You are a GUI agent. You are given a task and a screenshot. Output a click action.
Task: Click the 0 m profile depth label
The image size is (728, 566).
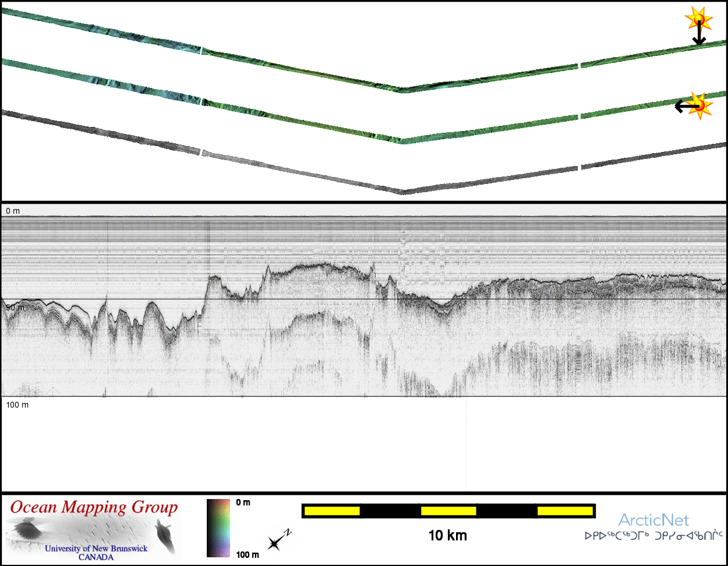(13, 210)
